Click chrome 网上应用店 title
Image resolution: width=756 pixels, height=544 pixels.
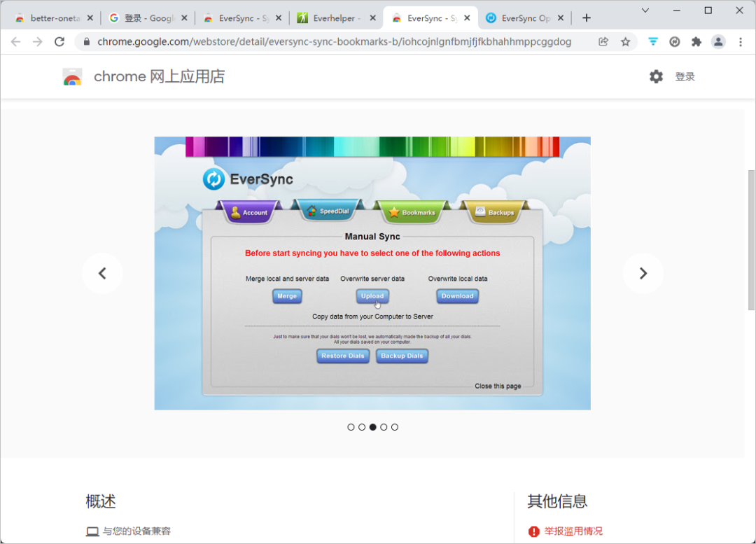(159, 76)
